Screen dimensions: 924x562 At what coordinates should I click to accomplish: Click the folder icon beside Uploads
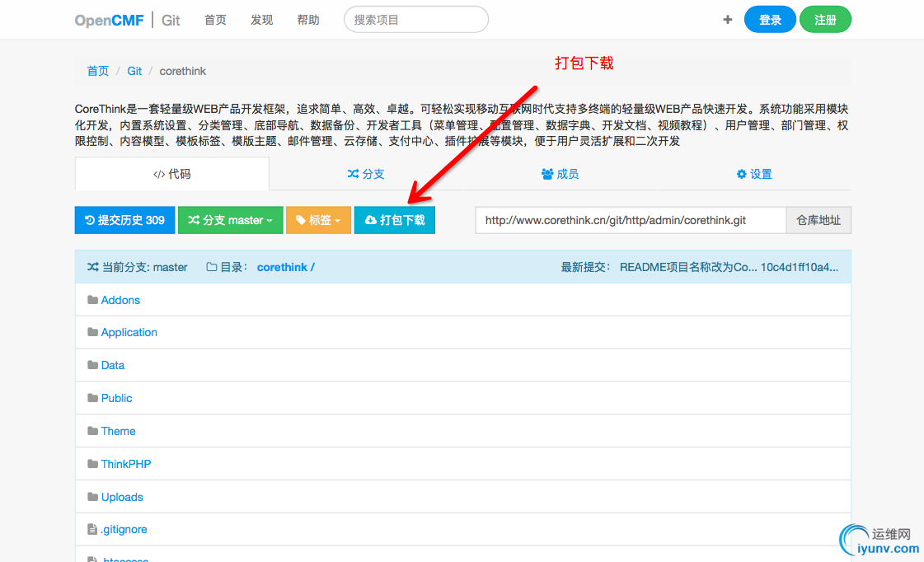click(x=92, y=497)
